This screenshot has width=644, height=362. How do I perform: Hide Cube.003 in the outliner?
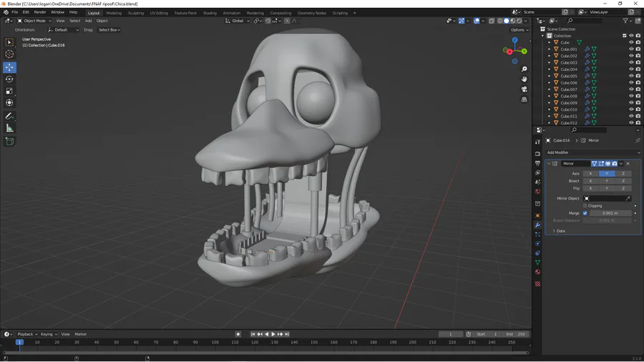click(631, 62)
